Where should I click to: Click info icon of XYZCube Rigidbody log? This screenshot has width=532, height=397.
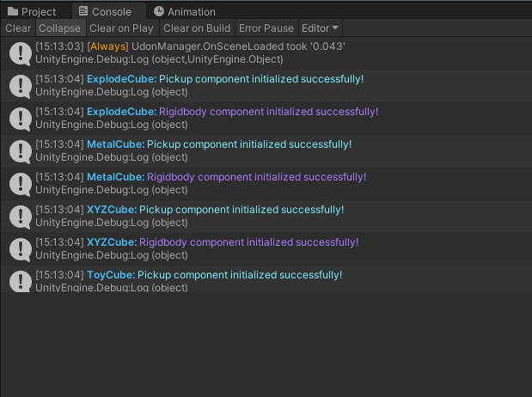click(x=20, y=249)
